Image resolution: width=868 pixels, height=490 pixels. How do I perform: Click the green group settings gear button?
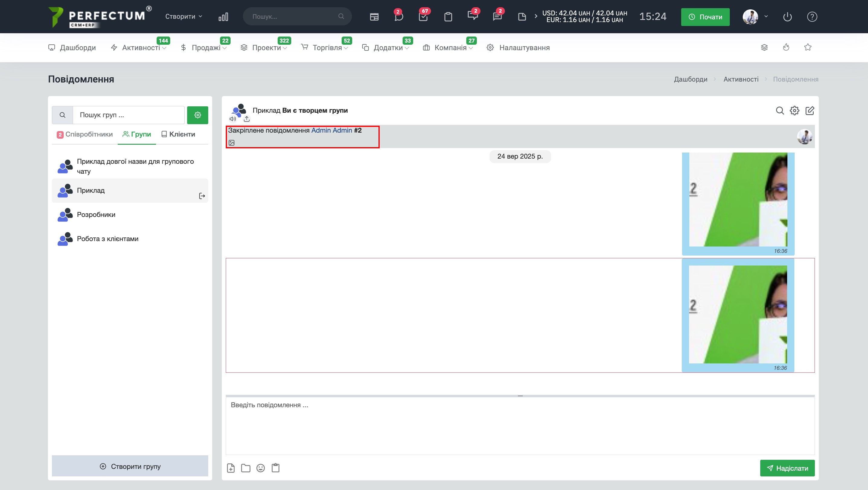(x=197, y=115)
